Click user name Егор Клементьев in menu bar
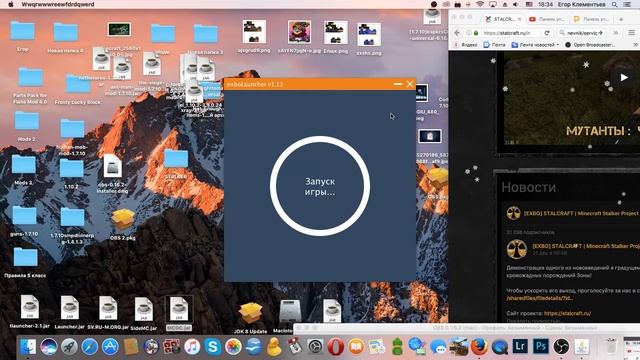The image size is (640, 360). click(582, 4)
